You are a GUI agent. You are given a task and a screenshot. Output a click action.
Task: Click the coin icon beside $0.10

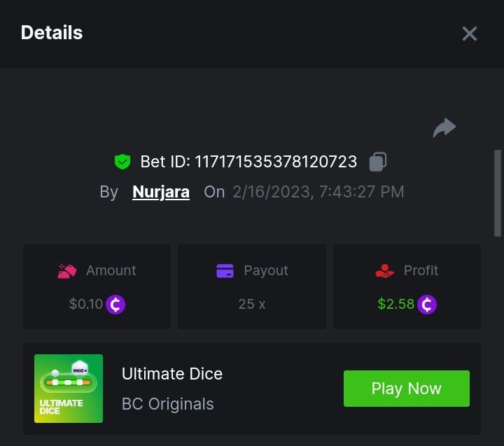[x=115, y=305]
